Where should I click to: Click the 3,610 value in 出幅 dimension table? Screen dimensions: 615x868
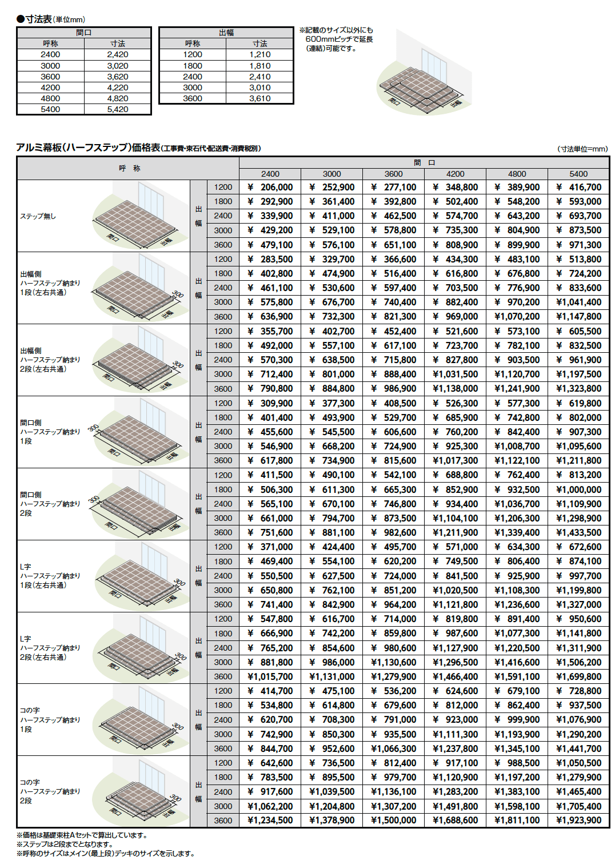tap(259, 98)
